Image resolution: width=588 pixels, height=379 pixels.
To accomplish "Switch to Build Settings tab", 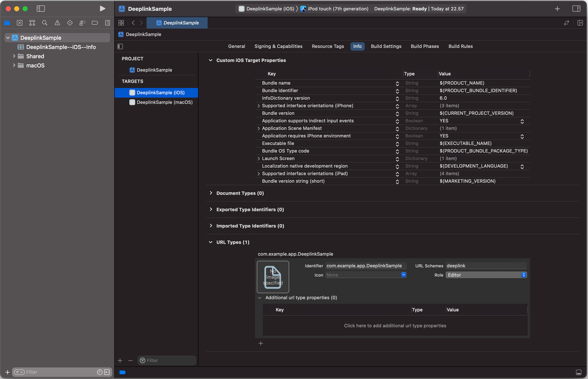I will coord(386,46).
